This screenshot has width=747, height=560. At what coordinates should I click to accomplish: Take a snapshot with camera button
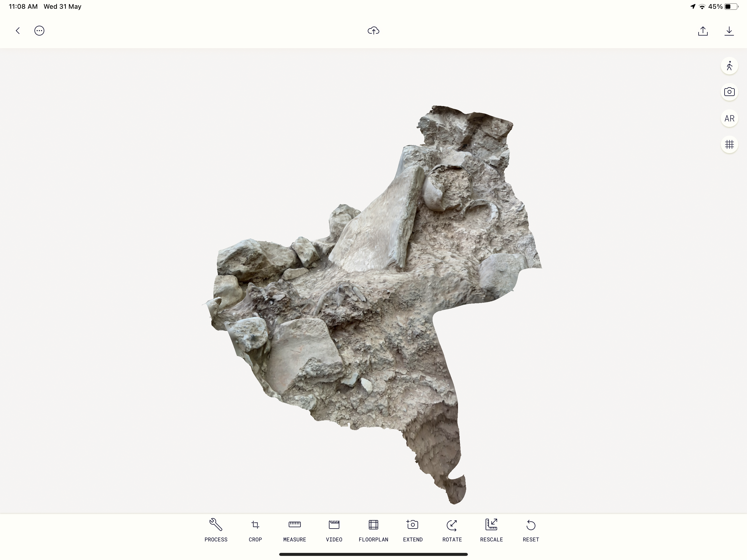[729, 92]
